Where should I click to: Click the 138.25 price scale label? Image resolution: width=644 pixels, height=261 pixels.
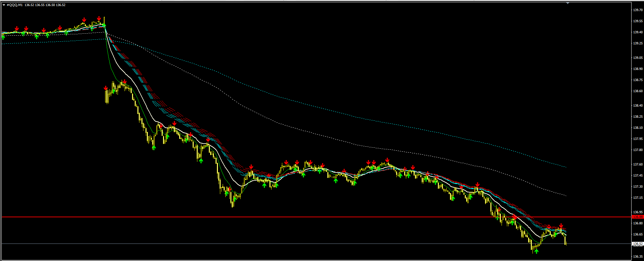coord(638,117)
